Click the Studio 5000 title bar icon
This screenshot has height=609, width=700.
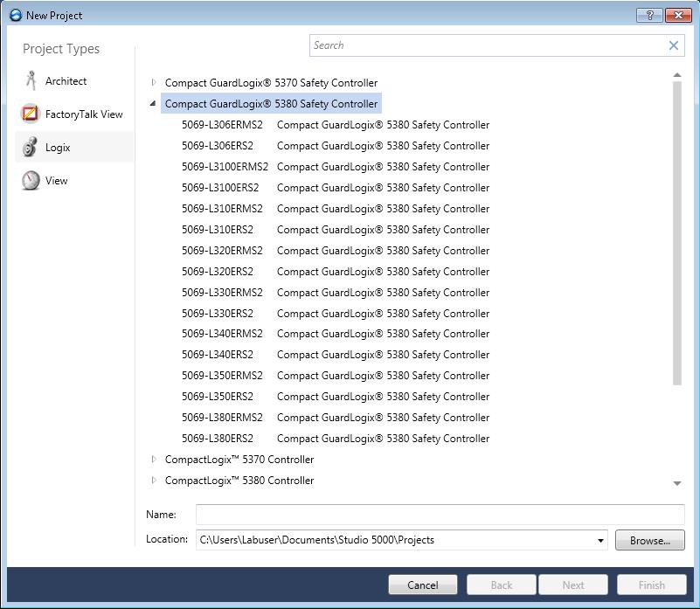[16, 15]
